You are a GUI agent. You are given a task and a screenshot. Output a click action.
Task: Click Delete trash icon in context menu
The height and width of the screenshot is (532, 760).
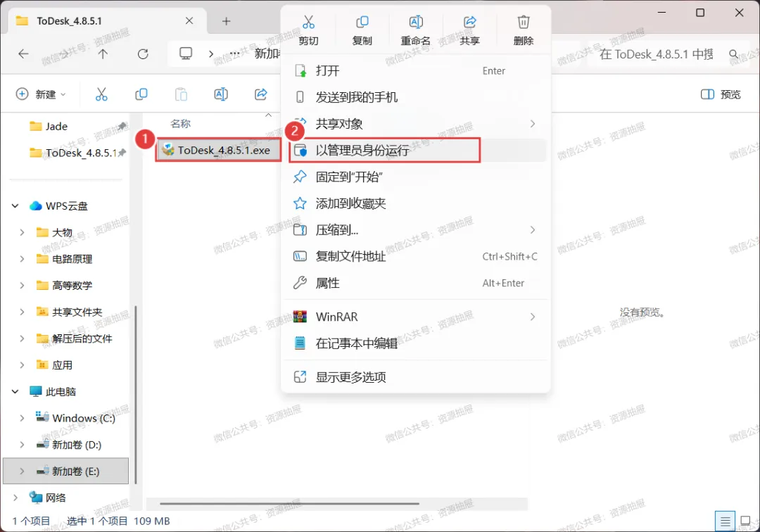click(524, 23)
